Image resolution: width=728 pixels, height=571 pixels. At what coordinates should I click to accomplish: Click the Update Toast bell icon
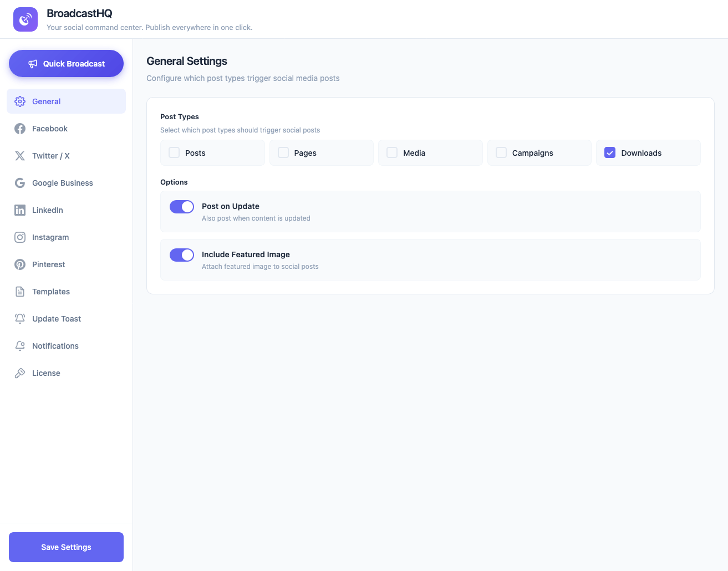coord(20,318)
